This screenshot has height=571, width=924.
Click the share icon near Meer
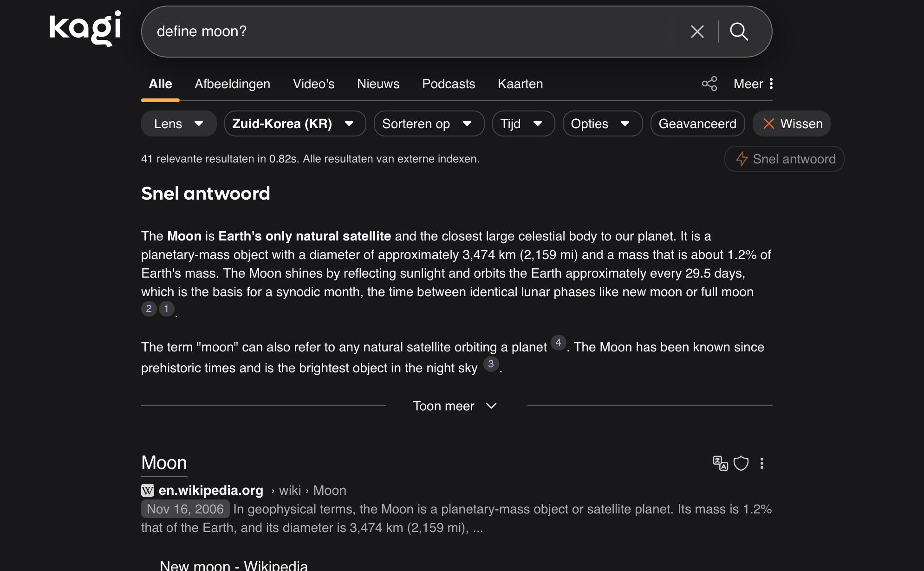click(x=709, y=84)
